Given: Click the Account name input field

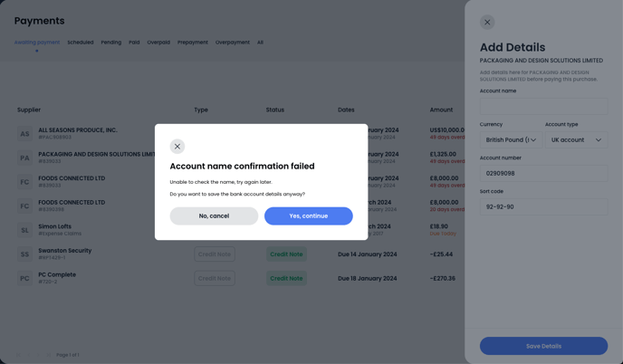Looking at the screenshot, I should point(543,107).
